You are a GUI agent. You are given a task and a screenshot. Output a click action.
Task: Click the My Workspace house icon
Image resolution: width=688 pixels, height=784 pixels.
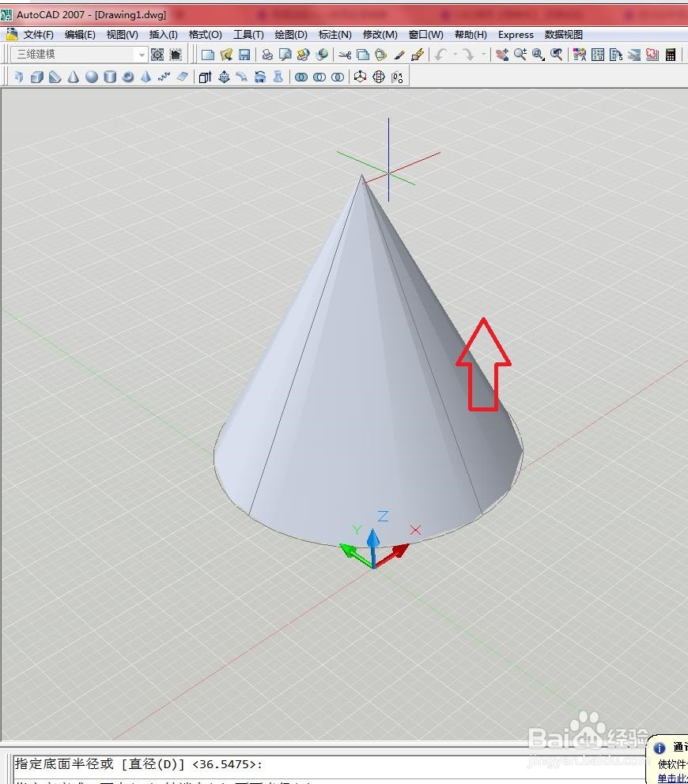pyautogui.click(x=176, y=55)
